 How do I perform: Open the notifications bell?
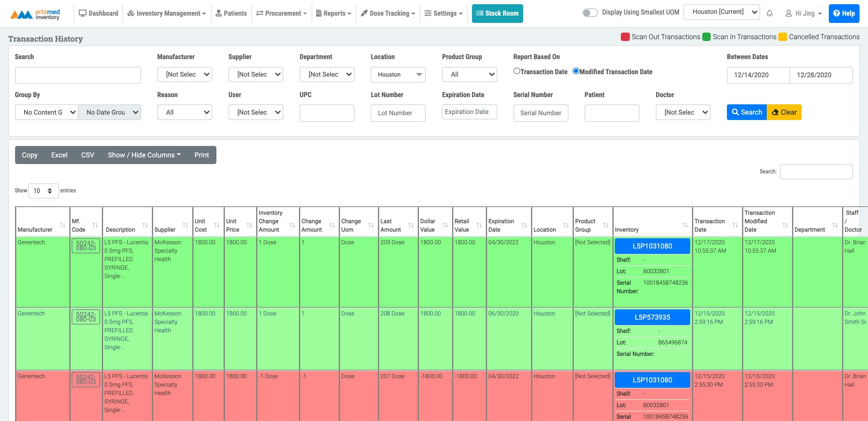tap(770, 13)
